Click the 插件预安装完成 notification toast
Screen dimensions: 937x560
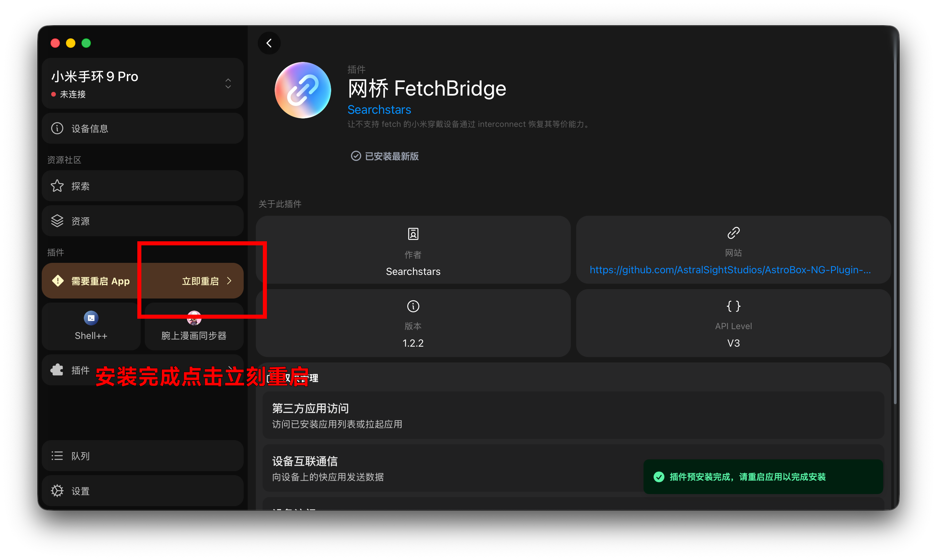[763, 477]
